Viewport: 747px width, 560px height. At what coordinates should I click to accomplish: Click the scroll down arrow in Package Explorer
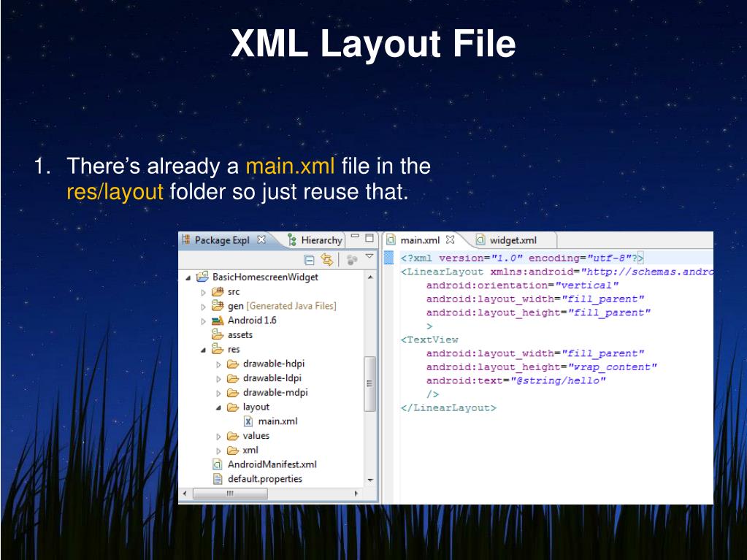[370, 480]
